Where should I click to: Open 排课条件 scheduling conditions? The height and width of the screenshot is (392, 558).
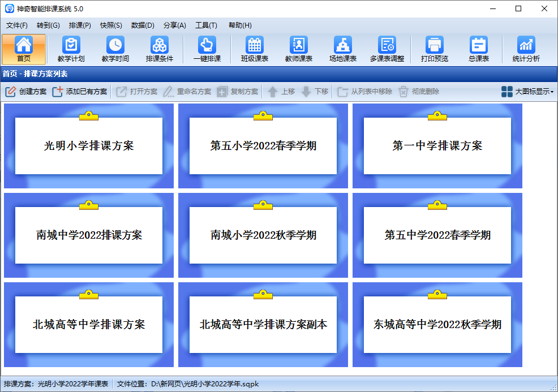click(x=160, y=49)
